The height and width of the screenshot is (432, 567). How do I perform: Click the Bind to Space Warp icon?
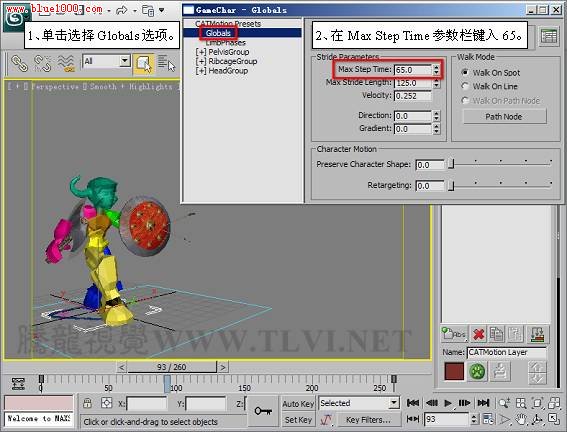pos(66,63)
